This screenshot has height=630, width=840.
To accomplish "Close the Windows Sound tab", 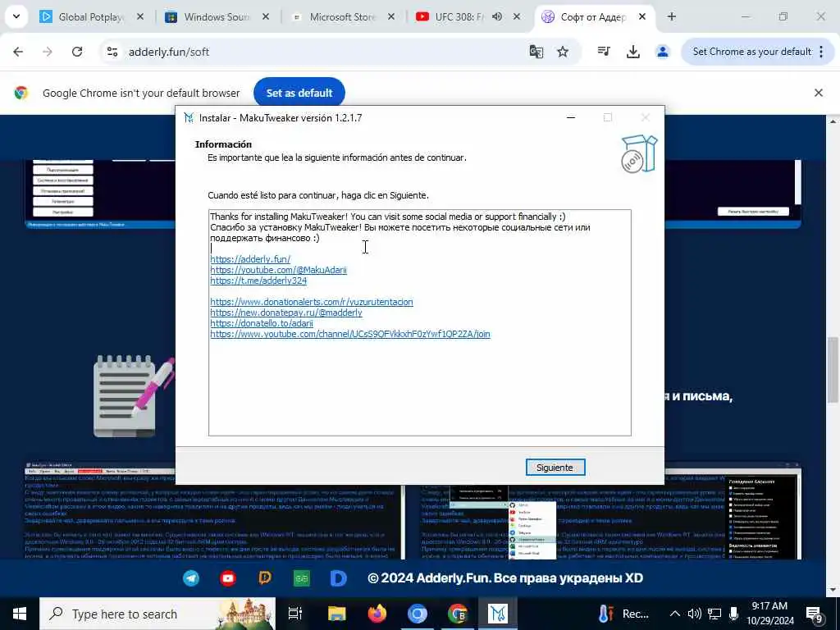I will (266, 16).
